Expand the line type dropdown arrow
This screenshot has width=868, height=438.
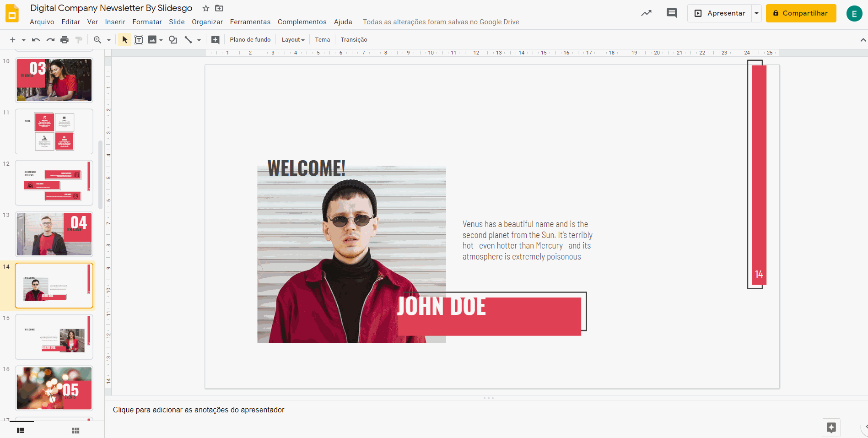[199, 40]
